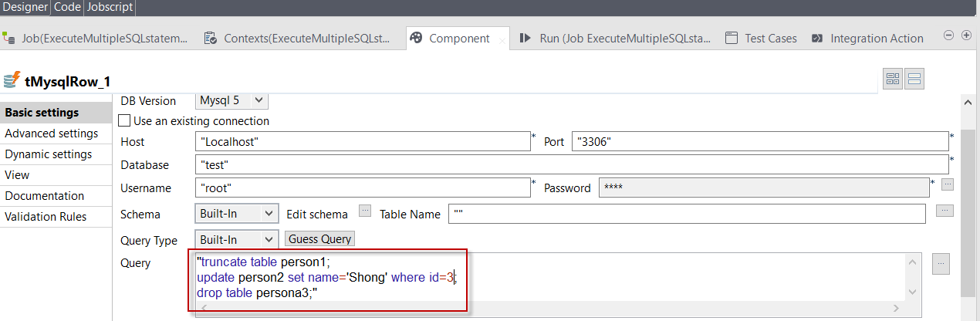This screenshot has width=980, height=321.
Task: Open the Query editor ellipsis button
Action: coord(941,263)
